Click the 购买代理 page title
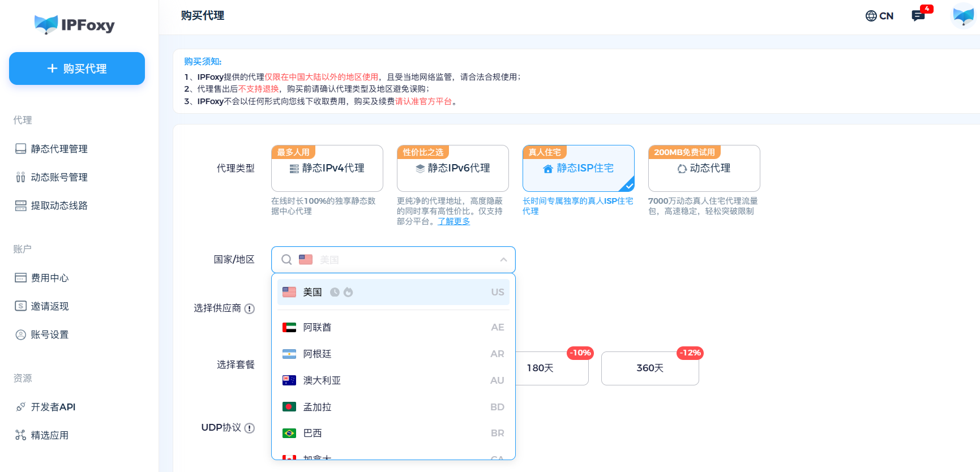This screenshot has width=980, height=472. [x=203, y=16]
